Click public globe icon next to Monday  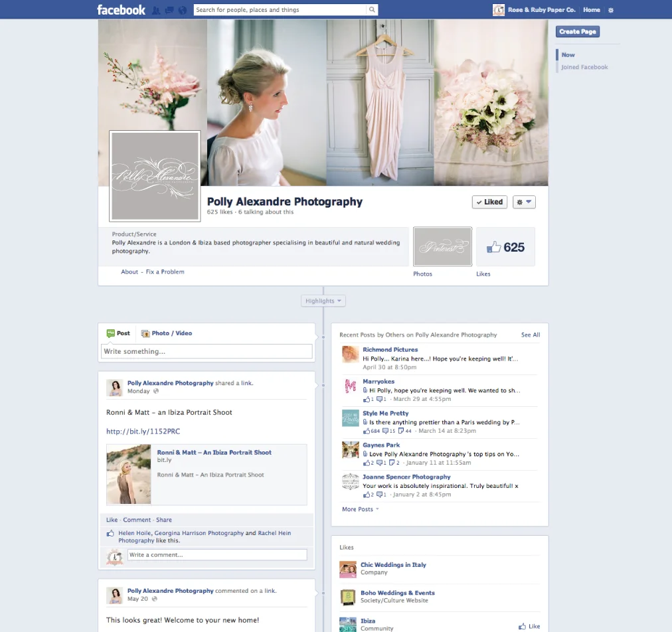click(156, 391)
